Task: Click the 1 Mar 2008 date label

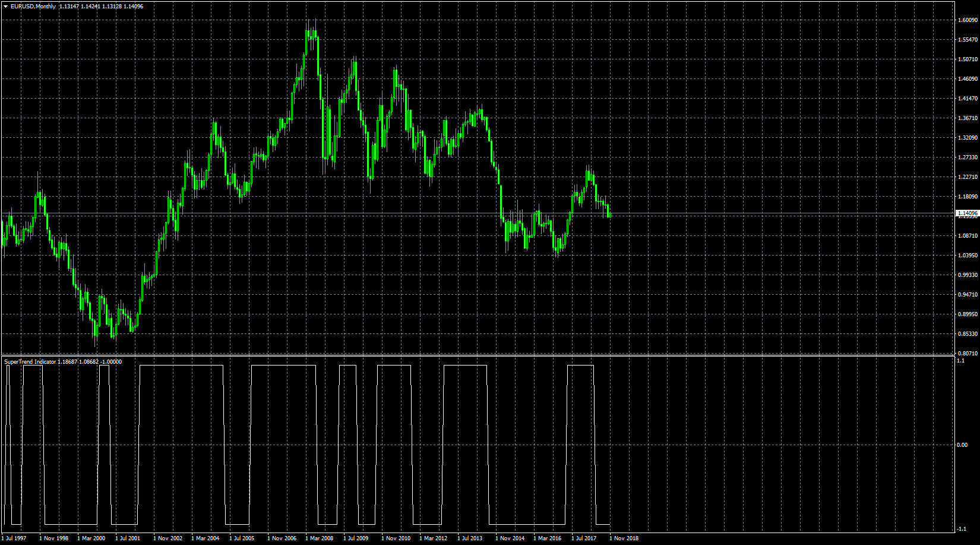Action: (320, 538)
